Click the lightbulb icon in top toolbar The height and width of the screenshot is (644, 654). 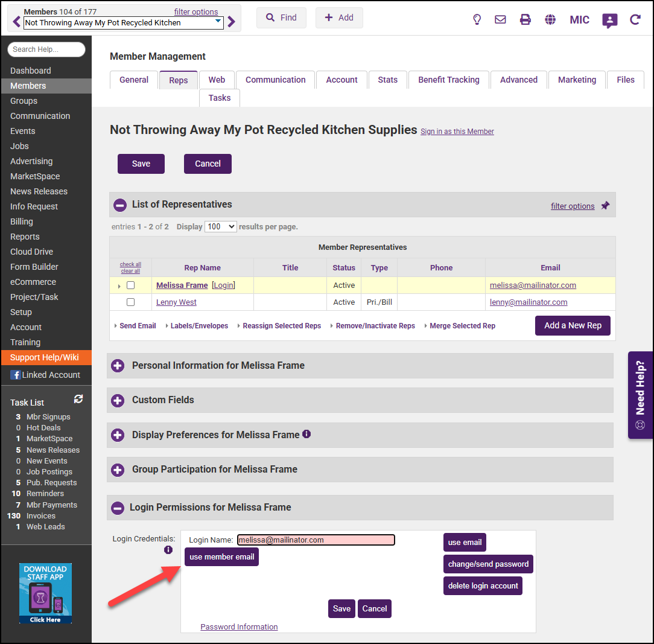pos(477,19)
